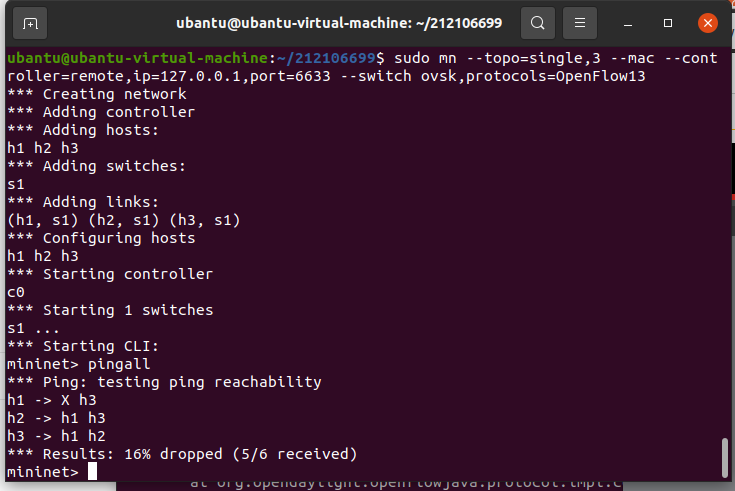Open the terminal search tool
Viewport: 735px width, 491px height.
(538, 23)
